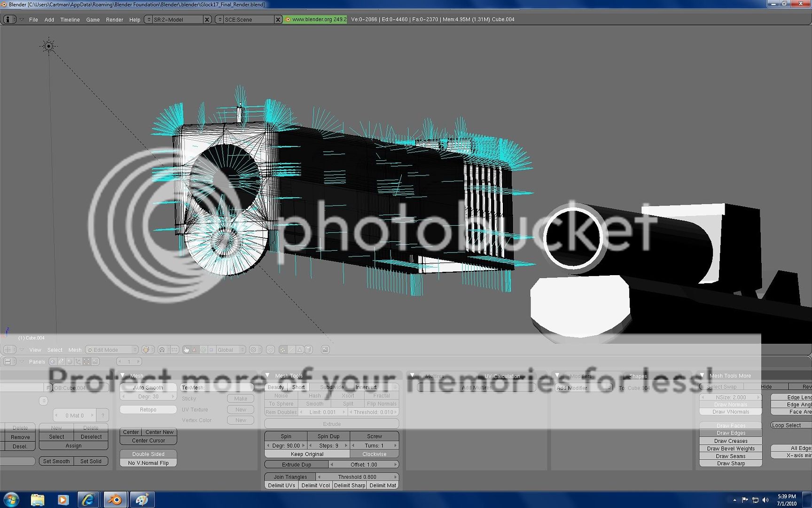
Task: Open Internet Explorer from the taskbar
Action: coord(88,500)
